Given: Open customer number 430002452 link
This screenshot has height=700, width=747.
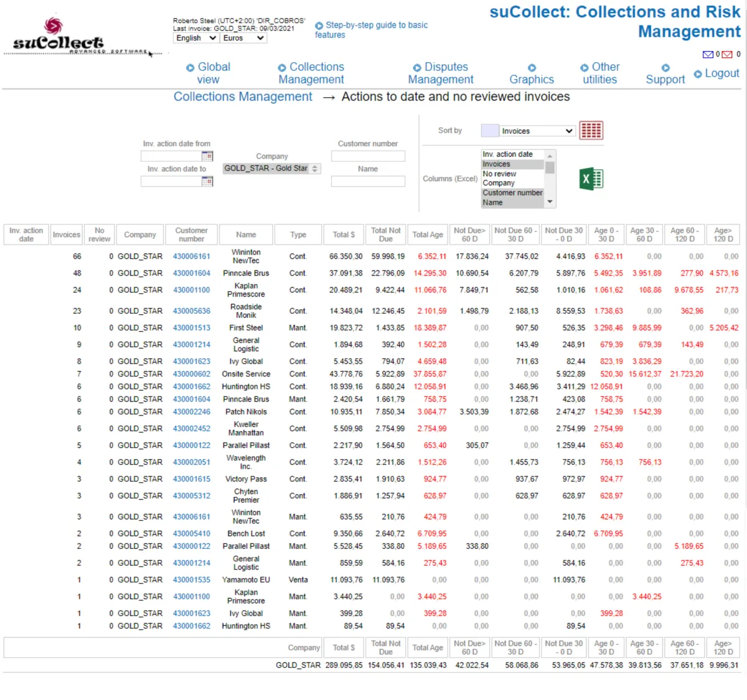Looking at the screenshot, I should pos(192,429).
